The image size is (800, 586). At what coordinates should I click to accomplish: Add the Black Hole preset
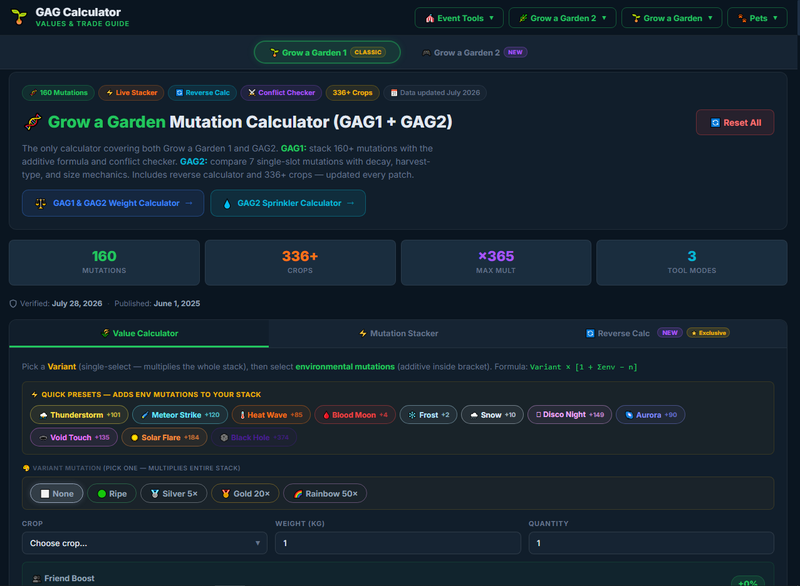pyautogui.click(x=254, y=438)
